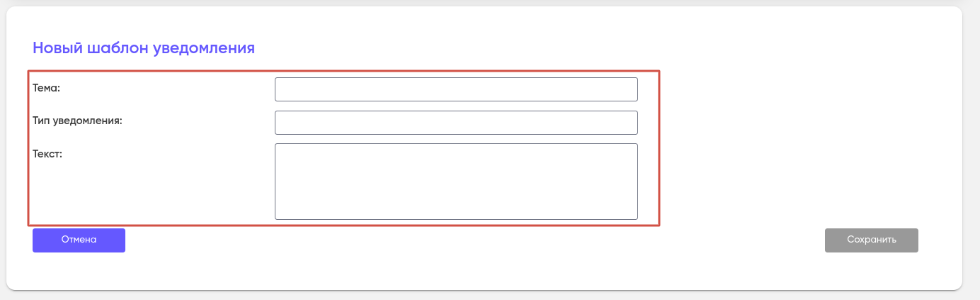
Task: Click inside the Текст textarea
Action: [x=456, y=182]
